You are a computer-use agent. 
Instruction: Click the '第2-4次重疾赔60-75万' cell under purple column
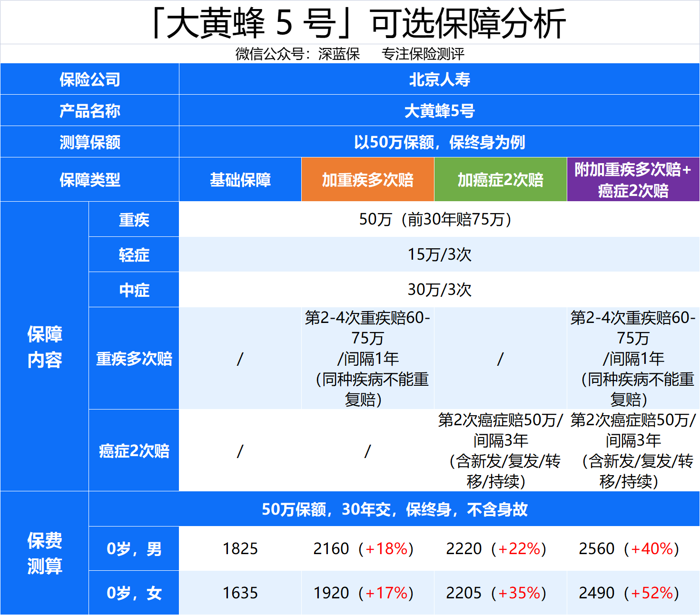click(633, 358)
